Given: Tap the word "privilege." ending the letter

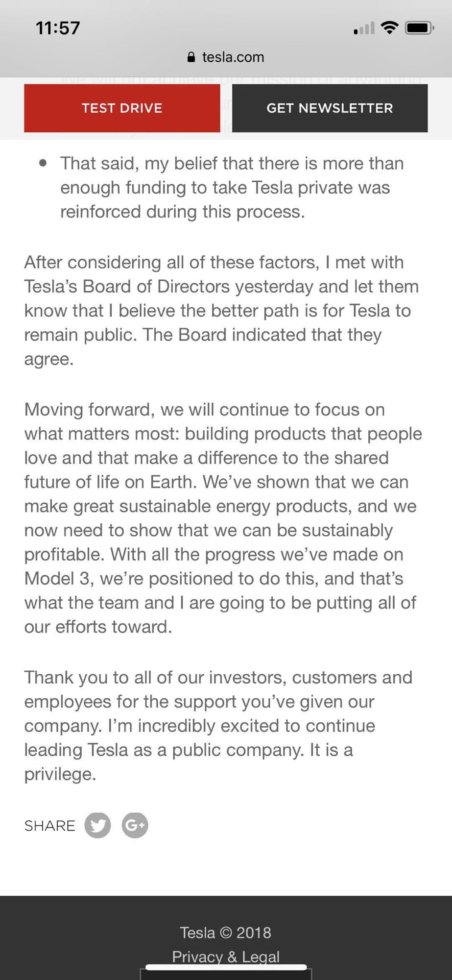Looking at the screenshot, I should pos(60,774).
